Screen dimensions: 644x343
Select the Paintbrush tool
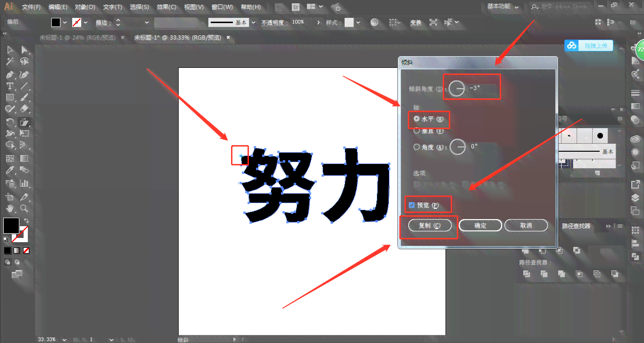pos(25,98)
